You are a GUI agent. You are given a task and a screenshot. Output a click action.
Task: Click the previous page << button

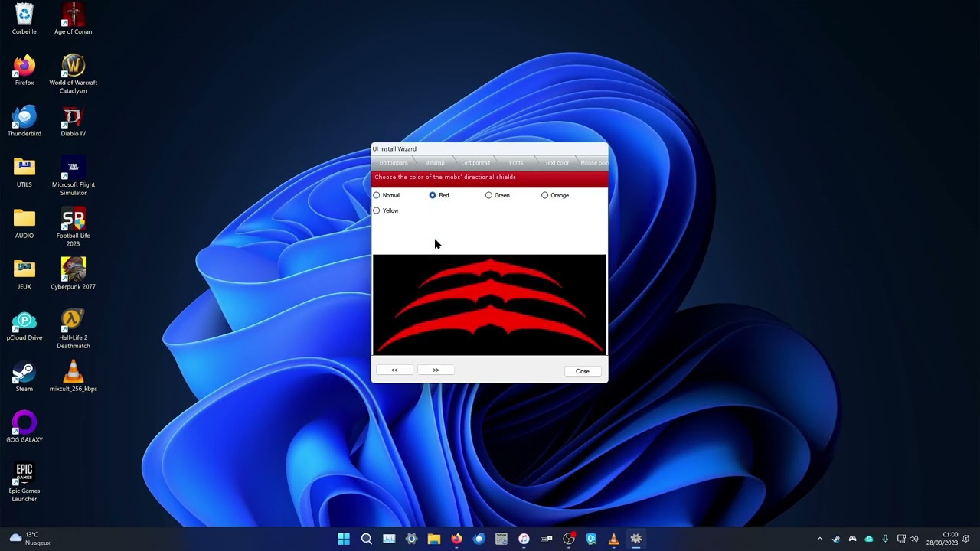394,370
